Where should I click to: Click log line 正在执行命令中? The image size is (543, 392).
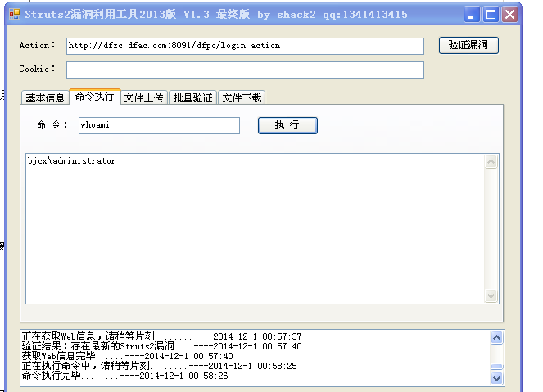160,366
